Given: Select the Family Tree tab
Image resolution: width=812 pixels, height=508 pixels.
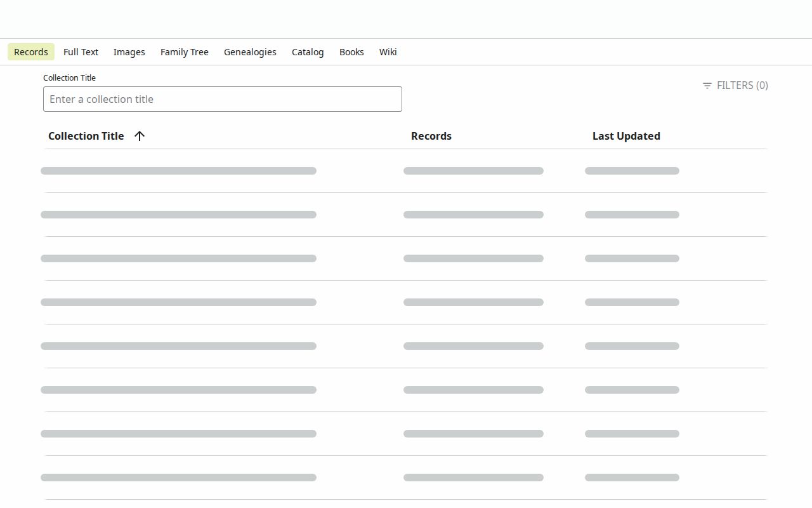Looking at the screenshot, I should [x=185, y=52].
